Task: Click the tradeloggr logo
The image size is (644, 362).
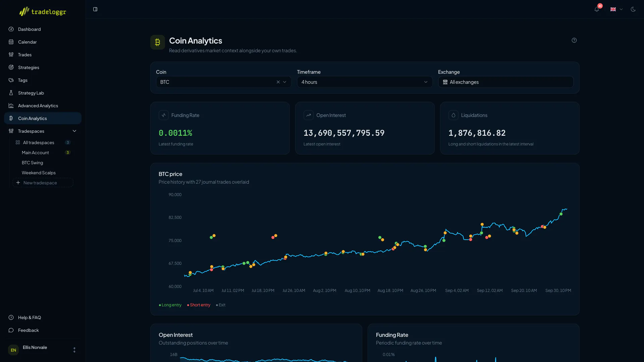Action: 43,12
